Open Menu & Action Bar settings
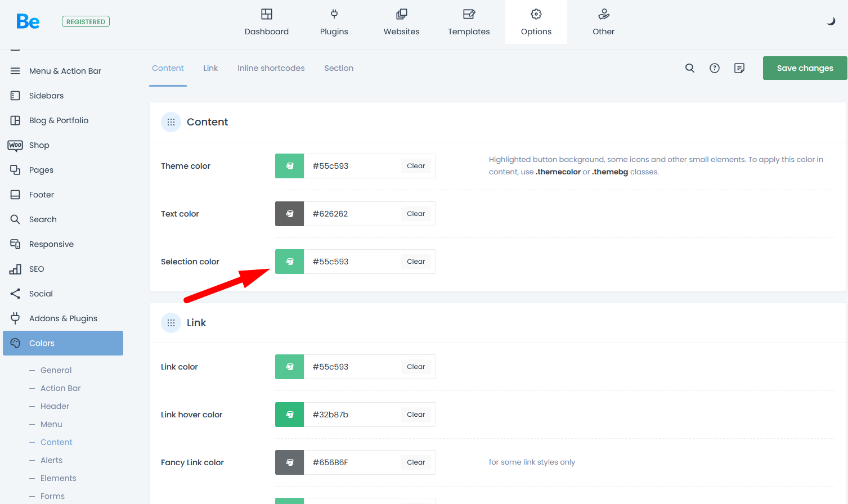Image resolution: width=848 pixels, height=504 pixels. [x=63, y=71]
